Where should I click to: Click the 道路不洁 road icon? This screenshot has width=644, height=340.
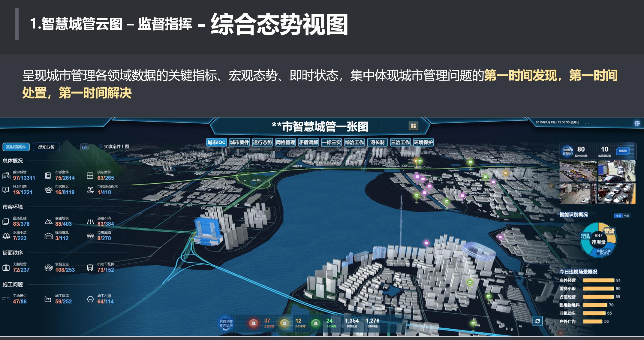pyautogui.click(x=90, y=221)
